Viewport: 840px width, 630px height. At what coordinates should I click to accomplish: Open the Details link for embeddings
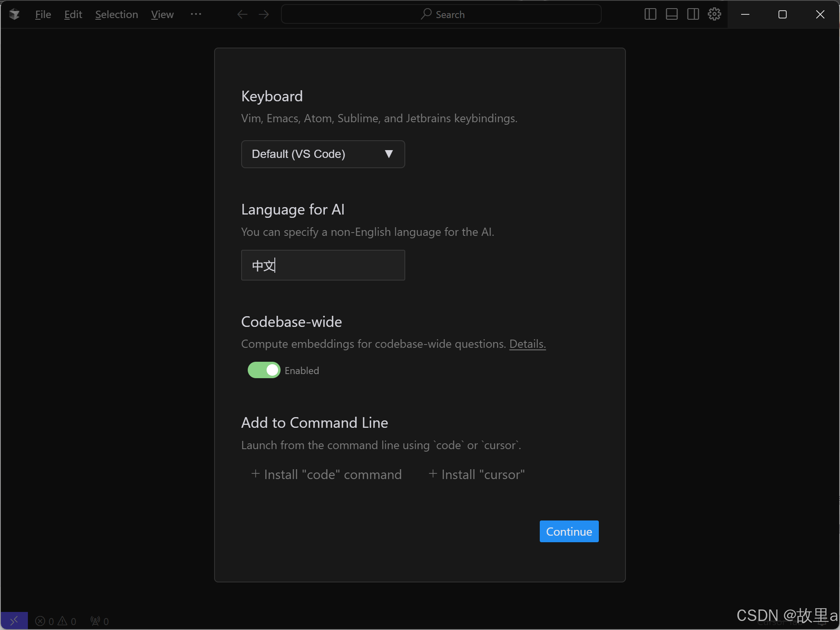[527, 344]
